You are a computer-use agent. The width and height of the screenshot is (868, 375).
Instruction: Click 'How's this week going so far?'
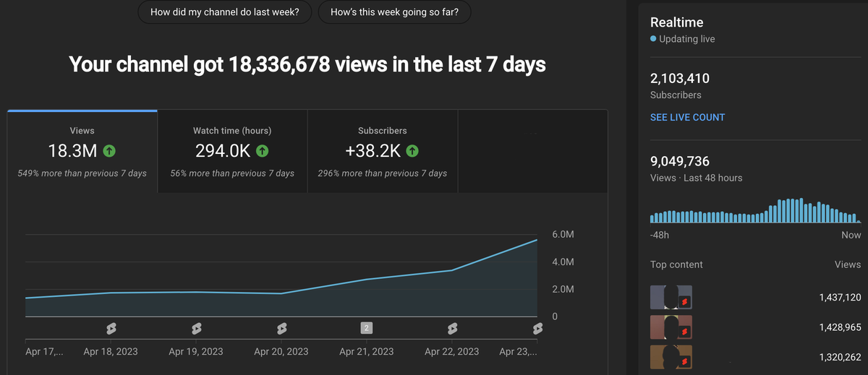[x=395, y=12]
